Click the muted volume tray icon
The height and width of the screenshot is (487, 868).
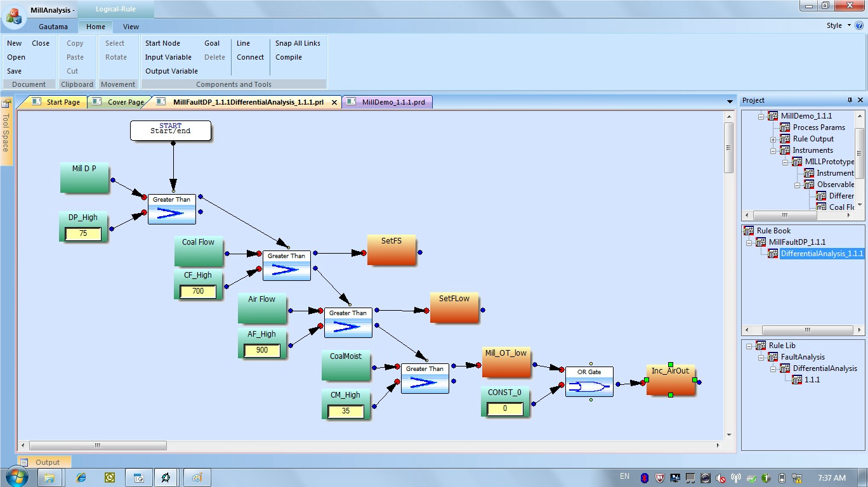(x=720, y=478)
